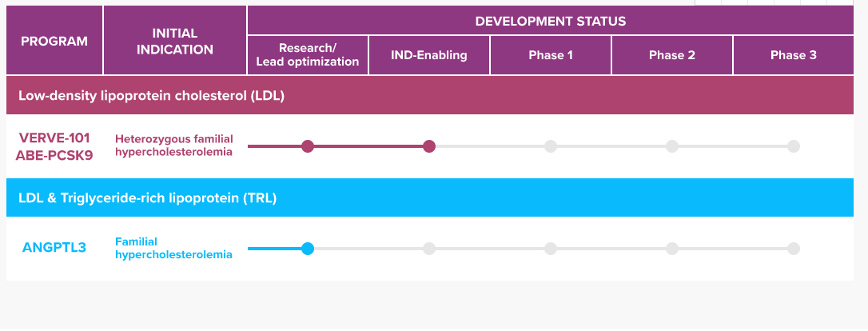Click VERVE-101 Research/Lead optimization milestone dot
868x331 pixels.
point(308,146)
